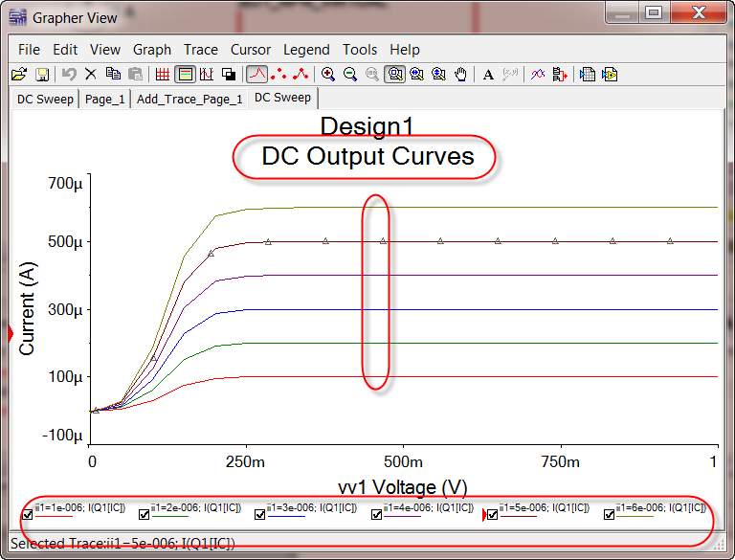Image resolution: width=735 pixels, height=560 pixels.
Task: Click the ii1=6e-006 olive legend line
Action: tap(635, 516)
